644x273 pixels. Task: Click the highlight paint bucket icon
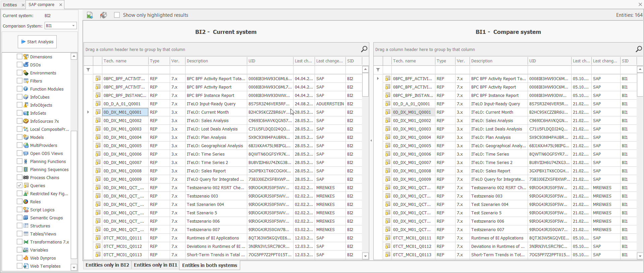[x=104, y=15]
